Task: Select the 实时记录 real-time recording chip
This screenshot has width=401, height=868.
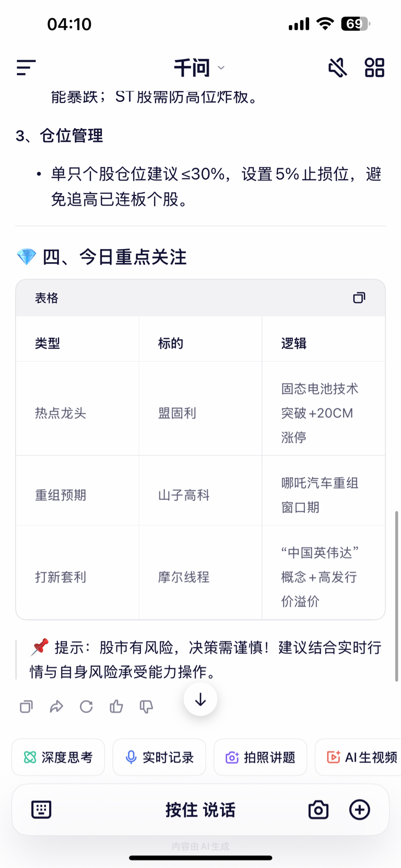Action: coord(159,757)
